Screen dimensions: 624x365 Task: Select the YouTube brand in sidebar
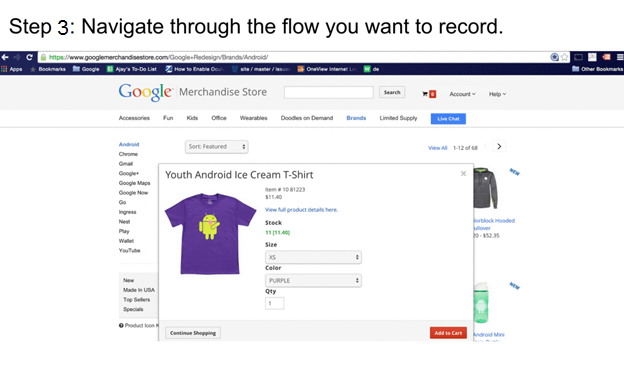click(129, 251)
